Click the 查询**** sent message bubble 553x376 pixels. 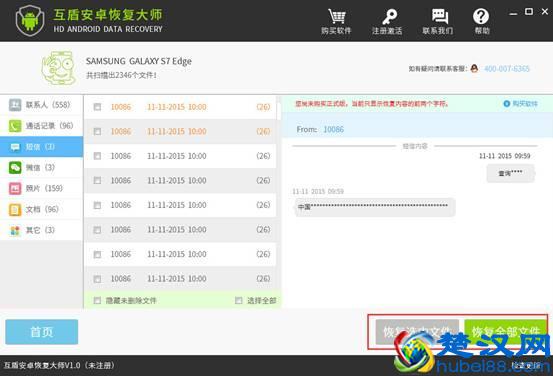pyautogui.click(x=510, y=173)
